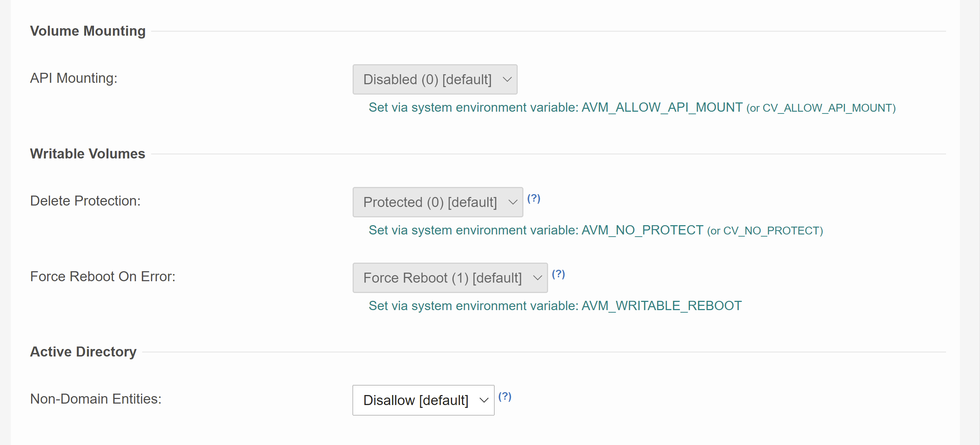980x445 pixels.
Task: Click the CV_NO_PROTECT alternative name
Action: coord(771,231)
